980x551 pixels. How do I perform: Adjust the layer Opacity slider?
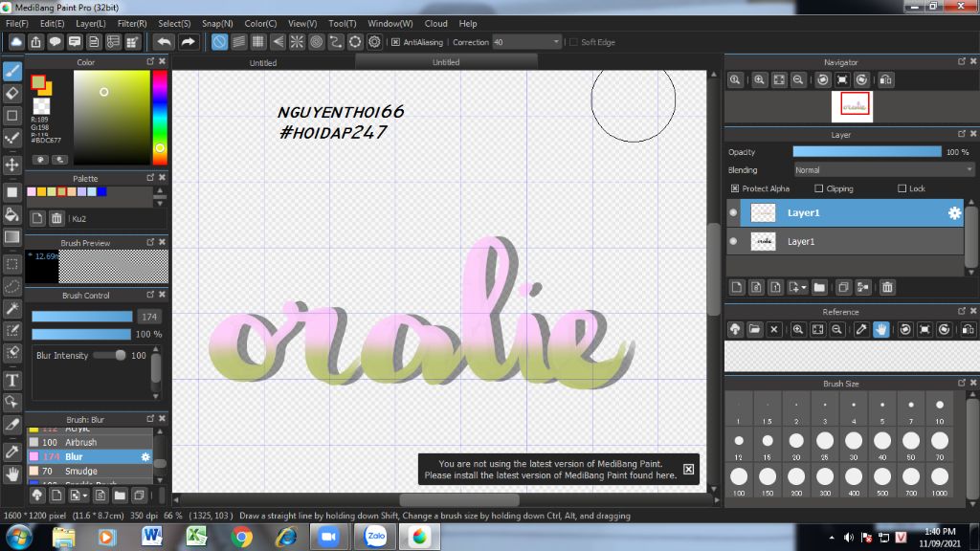(867, 152)
